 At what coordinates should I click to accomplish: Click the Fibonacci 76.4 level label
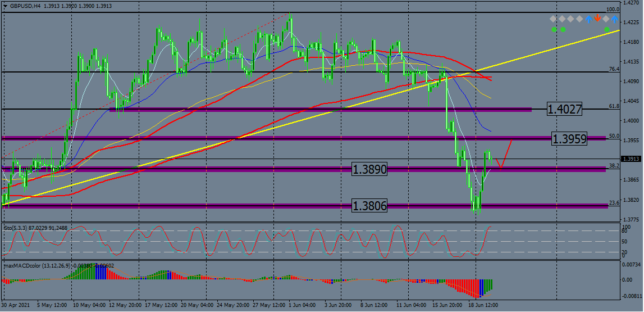tap(614, 69)
